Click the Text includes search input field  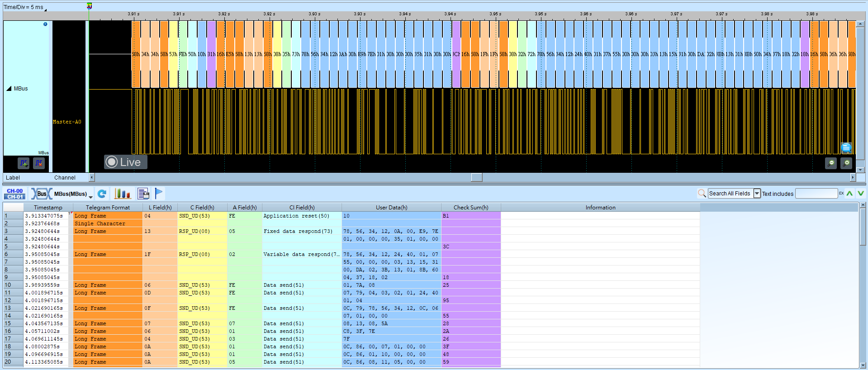click(816, 194)
